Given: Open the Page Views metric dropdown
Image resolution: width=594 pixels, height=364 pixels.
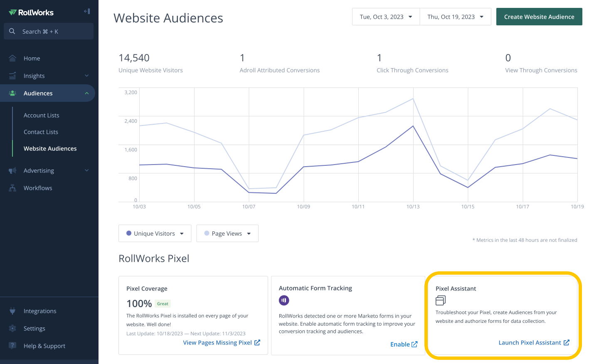Looking at the screenshot, I should click(x=227, y=234).
